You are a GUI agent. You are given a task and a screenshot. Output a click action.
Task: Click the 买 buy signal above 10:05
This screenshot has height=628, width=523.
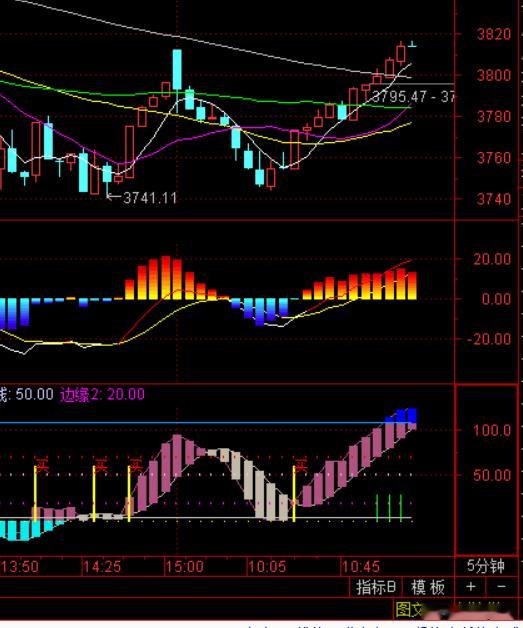click(x=301, y=466)
